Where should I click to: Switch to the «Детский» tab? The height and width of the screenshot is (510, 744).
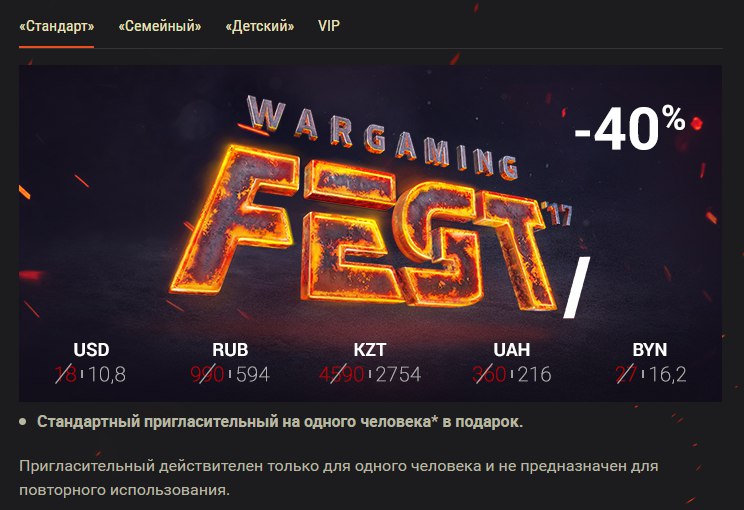(260, 26)
